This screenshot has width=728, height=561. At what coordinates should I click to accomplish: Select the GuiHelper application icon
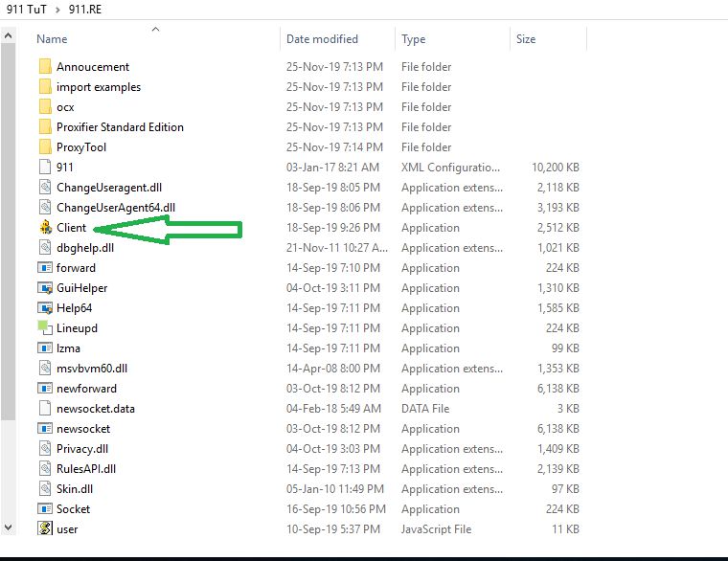click(45, 288)
